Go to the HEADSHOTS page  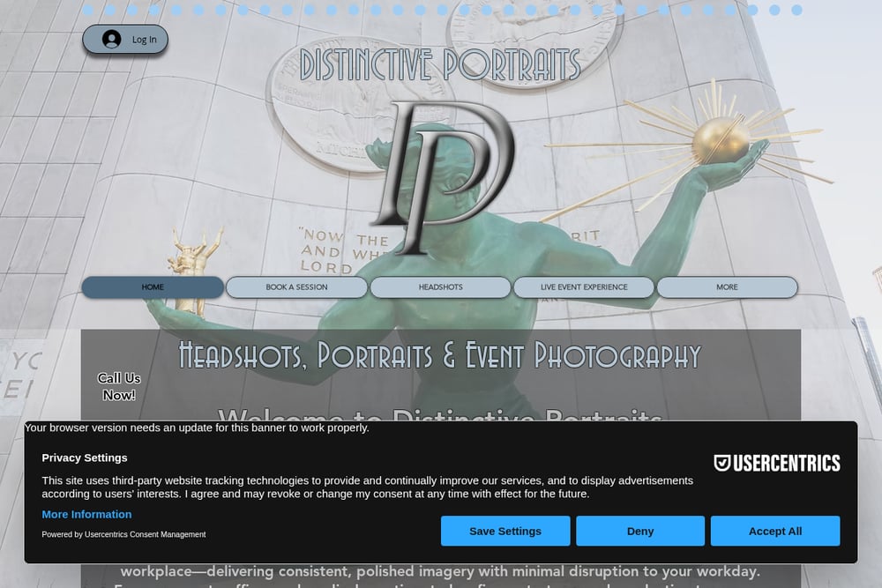440,287
